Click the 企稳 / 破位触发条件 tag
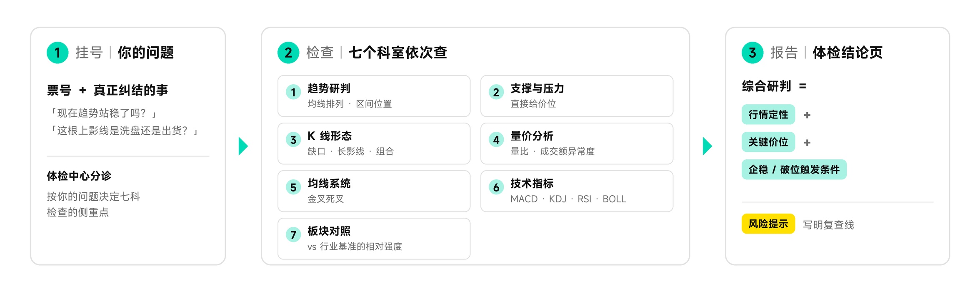The width and height of the screenshot is (980, 292). [x=794, y=169]
